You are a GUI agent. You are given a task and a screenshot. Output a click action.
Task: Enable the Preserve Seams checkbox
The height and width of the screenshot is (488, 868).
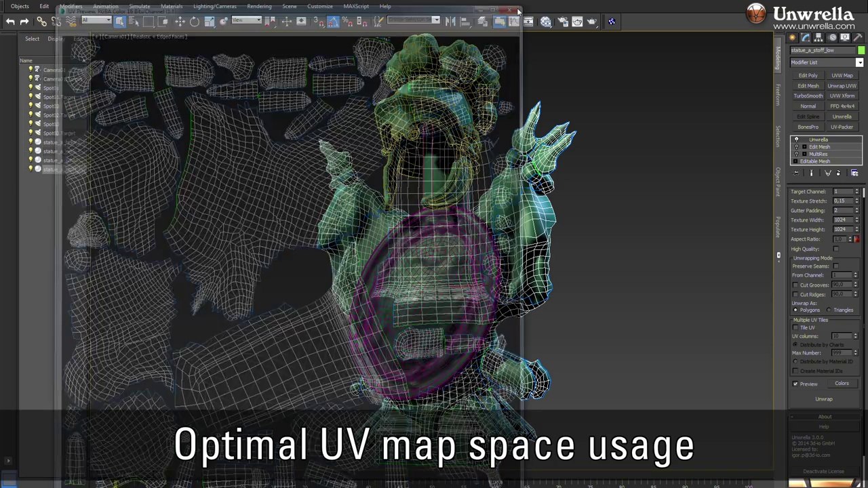[835, 266]
